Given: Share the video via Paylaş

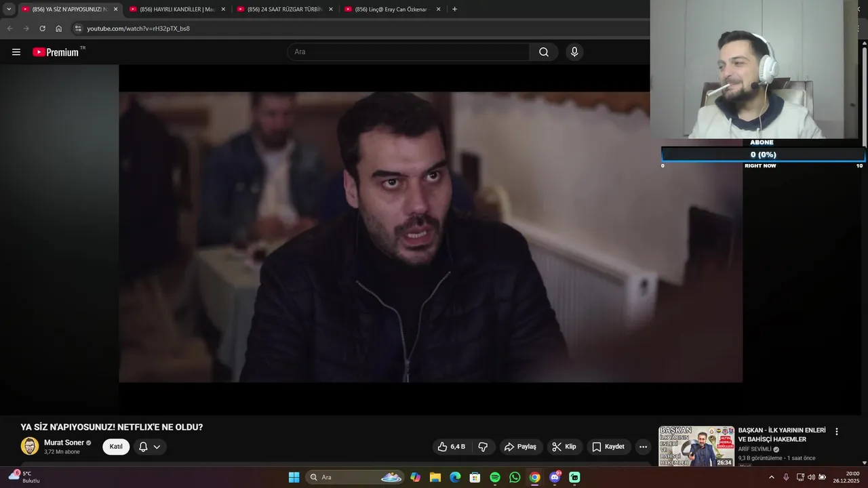Looking at the screenshot, I should pyautogui.click(x=521, y=447).
